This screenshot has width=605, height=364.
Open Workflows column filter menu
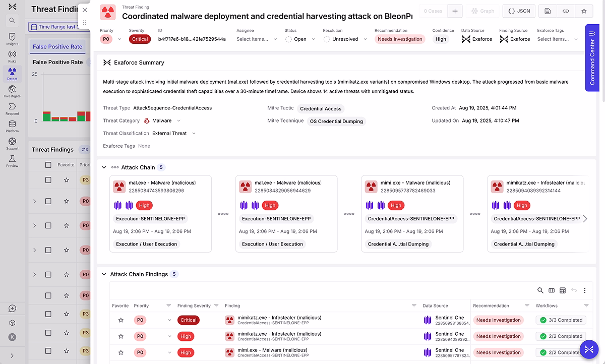(586, 306)
